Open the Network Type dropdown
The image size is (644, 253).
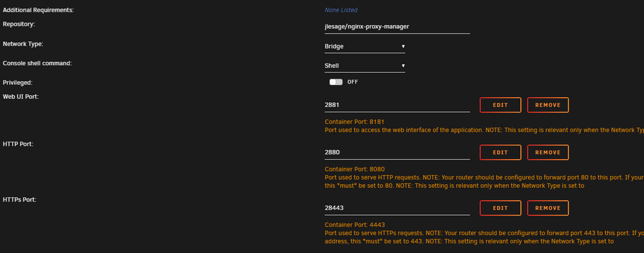365,46
